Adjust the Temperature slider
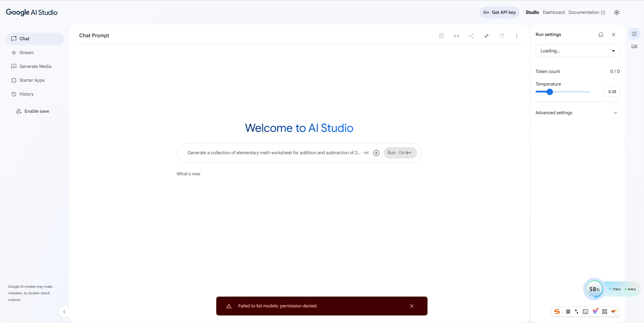The image size is (644, 323). tap(563, 92)
